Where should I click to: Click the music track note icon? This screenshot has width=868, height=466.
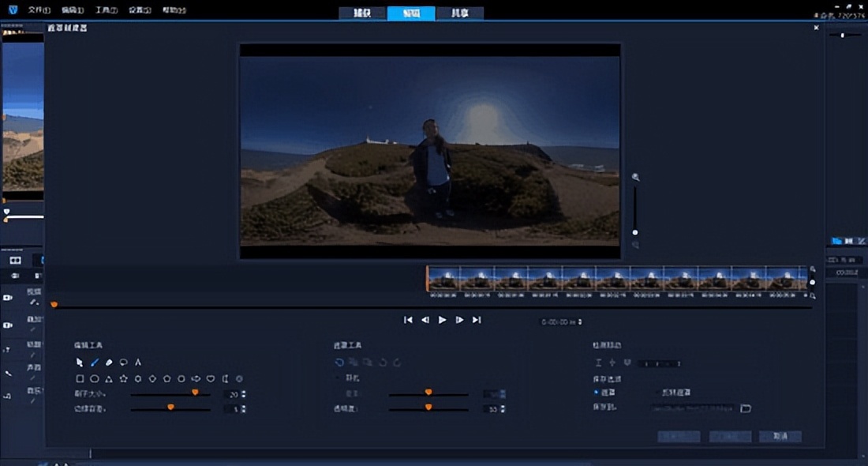(x=8, y=396)
